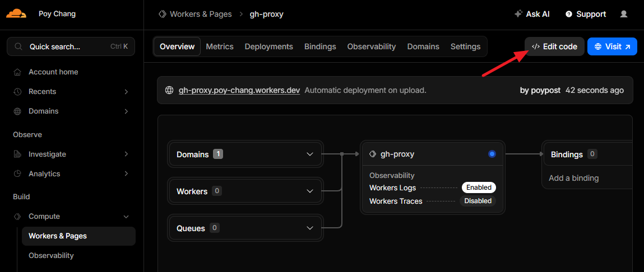Click the Domains count badge 1
The image size is (644, 272).
(x=218, y=154)
